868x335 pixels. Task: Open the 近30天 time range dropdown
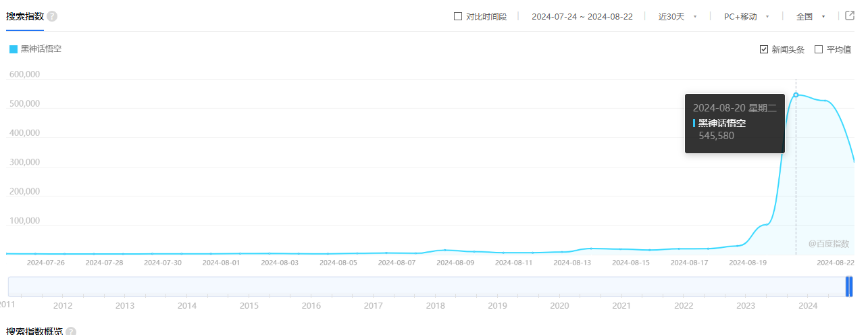pyautogui.click(x=678, y=16)
